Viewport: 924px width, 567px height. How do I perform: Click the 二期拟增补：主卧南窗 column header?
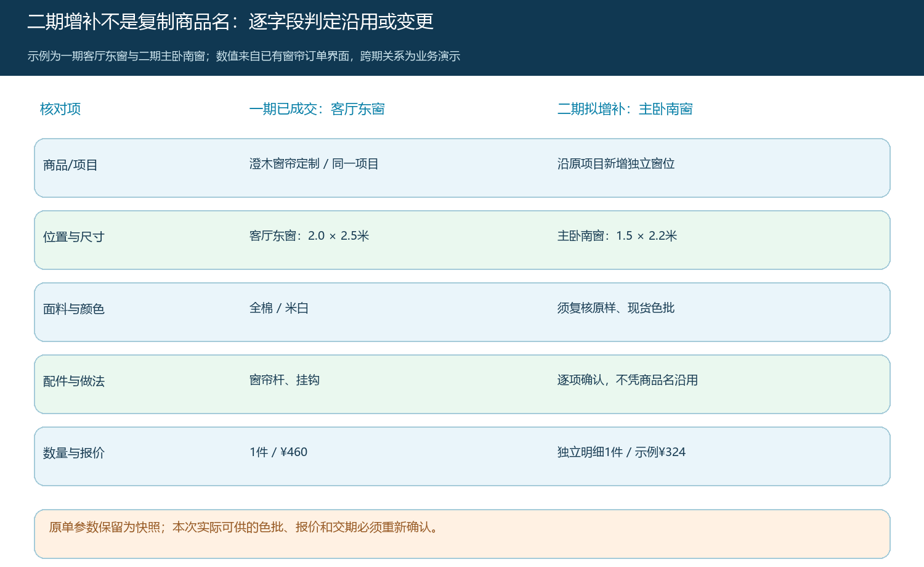click(625, 109)
